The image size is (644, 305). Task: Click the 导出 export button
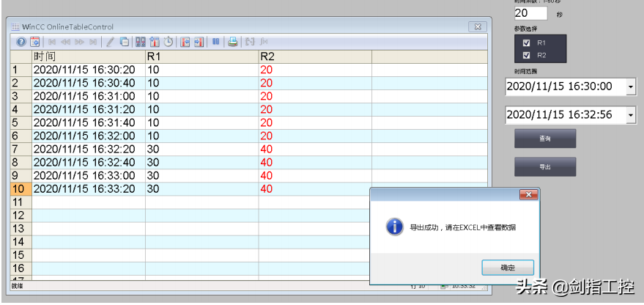544,166
